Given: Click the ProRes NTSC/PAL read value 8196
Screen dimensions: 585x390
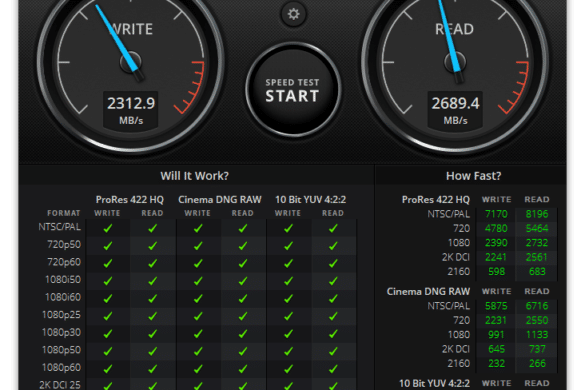Looking at the screenshot, I should (537, 214).
